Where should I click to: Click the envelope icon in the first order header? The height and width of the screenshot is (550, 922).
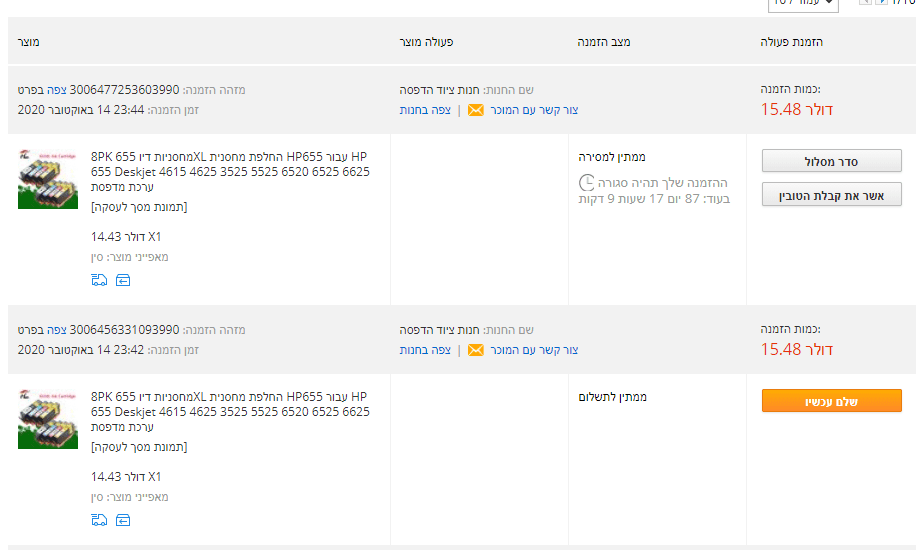point(476,110)
